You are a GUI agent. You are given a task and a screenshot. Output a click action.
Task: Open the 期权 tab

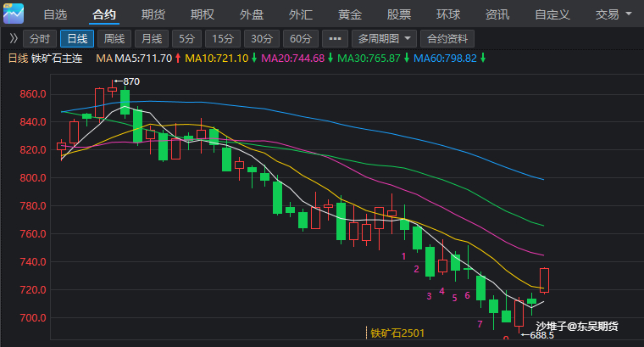(202, 14)
